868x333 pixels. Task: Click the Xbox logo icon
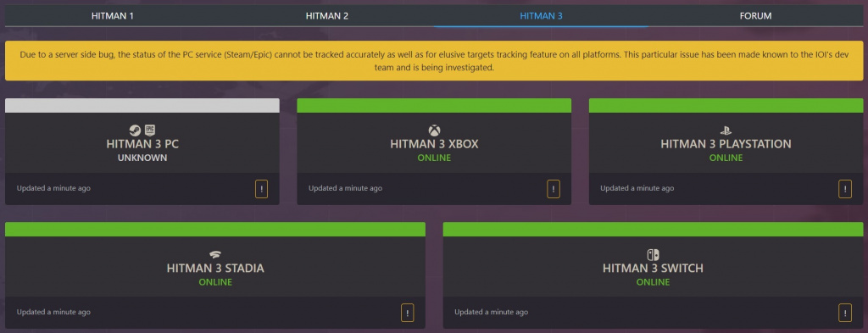tap(434, 130)
